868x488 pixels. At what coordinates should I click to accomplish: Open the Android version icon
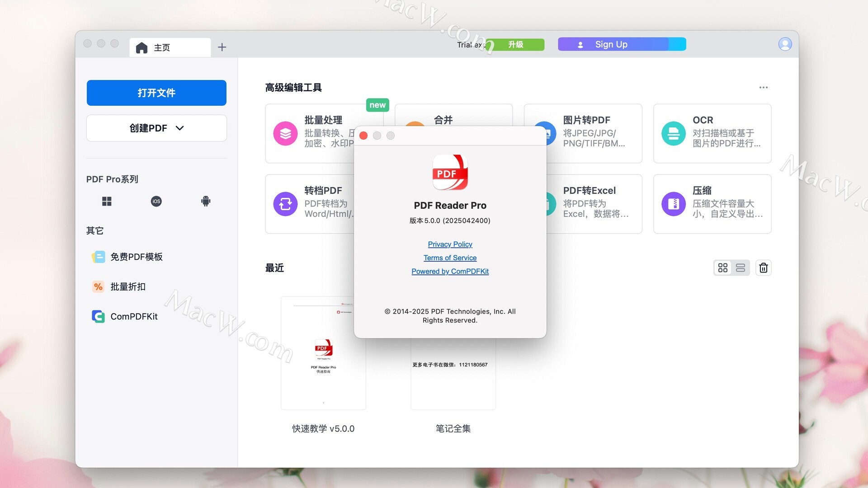click(206, 202)
